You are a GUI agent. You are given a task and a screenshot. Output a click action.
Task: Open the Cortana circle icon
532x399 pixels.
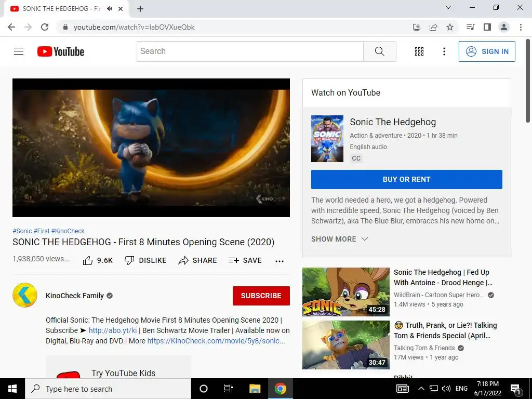pos(204,389)
